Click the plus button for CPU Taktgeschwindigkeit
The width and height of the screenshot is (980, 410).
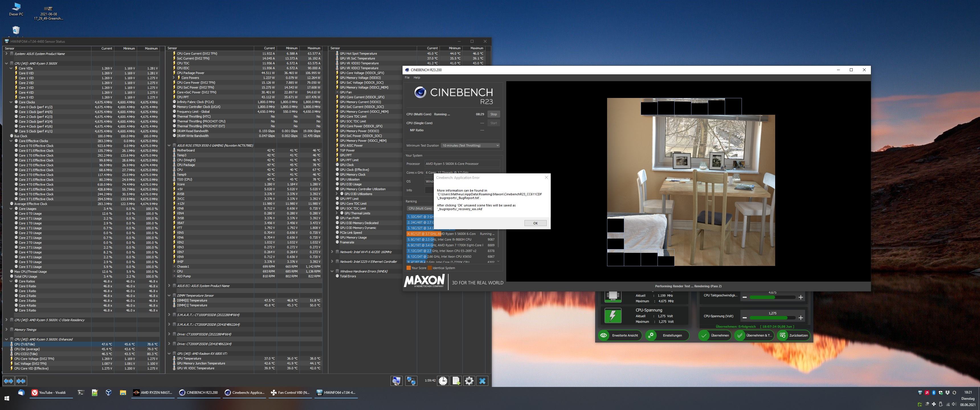tap(801, 297)
